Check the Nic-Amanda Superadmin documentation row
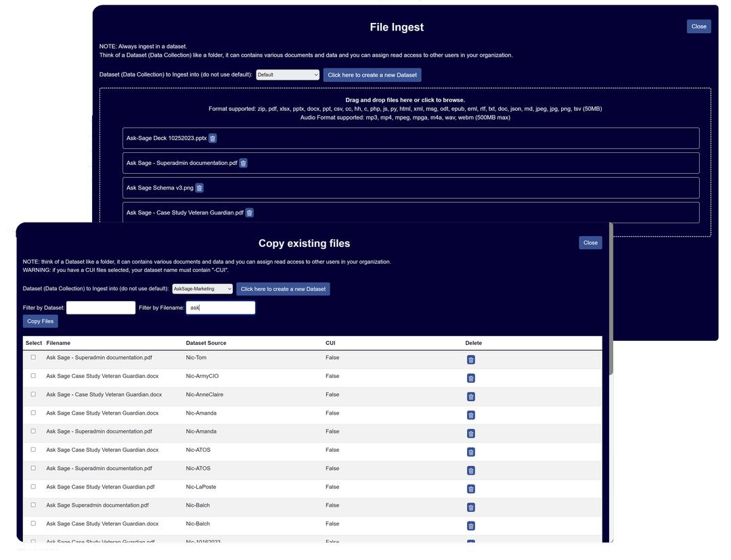The width and height of the screenshot is (731, 560). 33,430
